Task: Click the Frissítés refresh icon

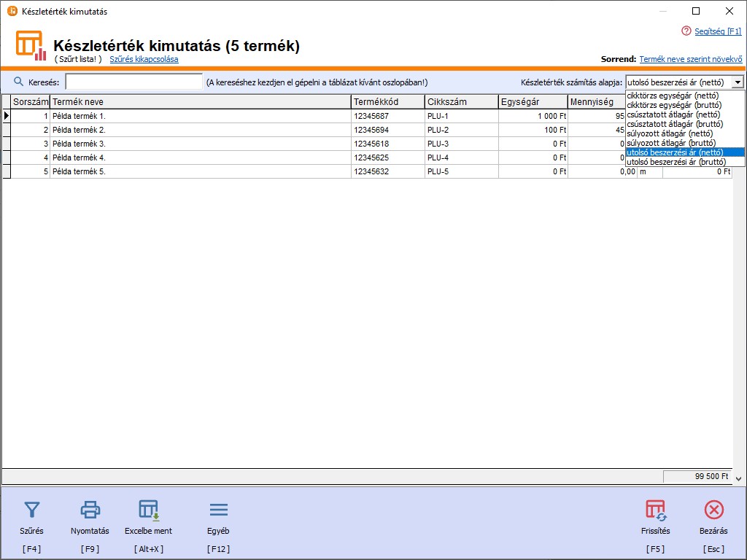Action: 655,510
